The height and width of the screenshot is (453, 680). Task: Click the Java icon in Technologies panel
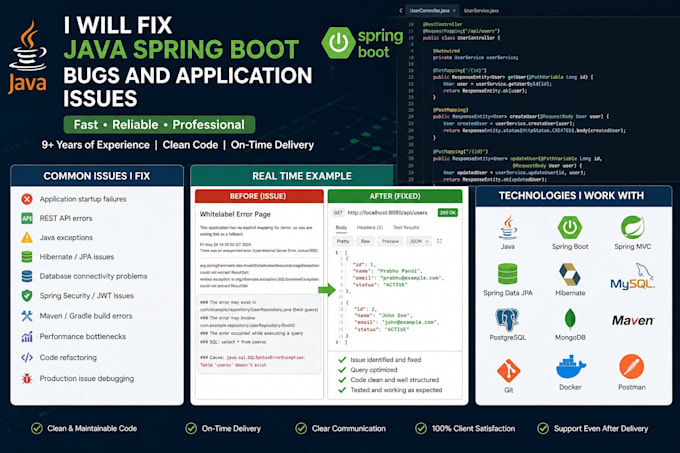[508, 227]
